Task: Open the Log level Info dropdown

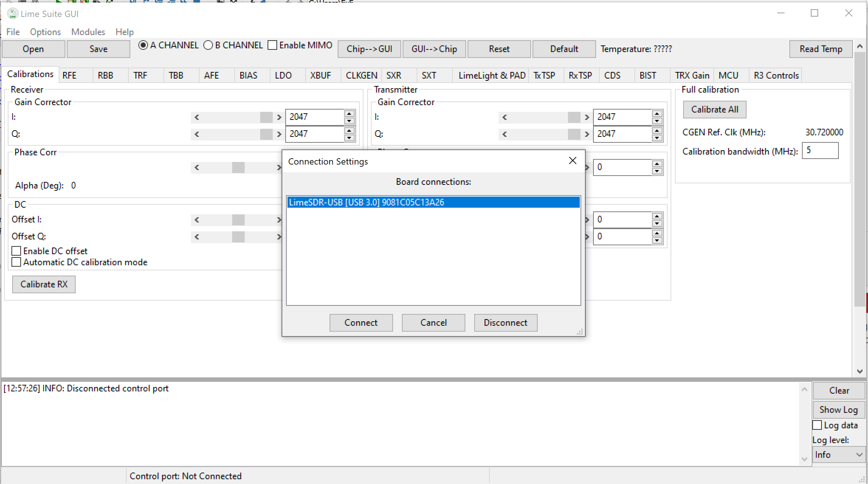Action: pos(838,455)
